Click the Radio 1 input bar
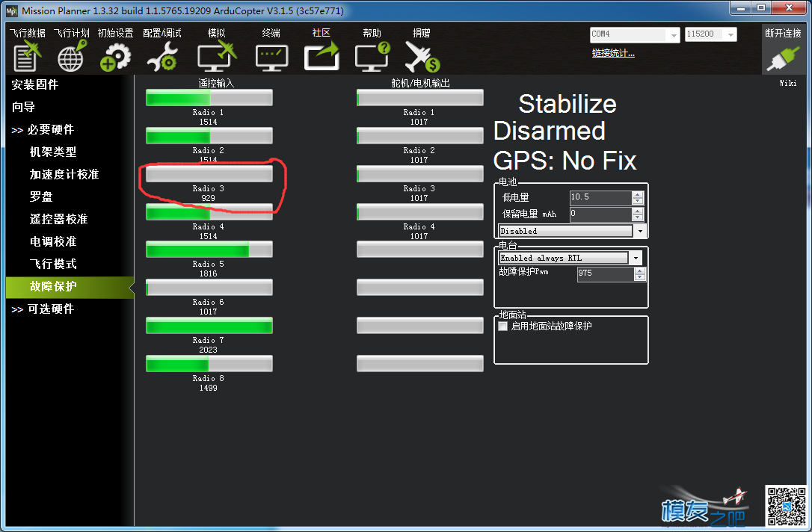The width and height of the screenshot is (812, 532). tap(209, 98)
